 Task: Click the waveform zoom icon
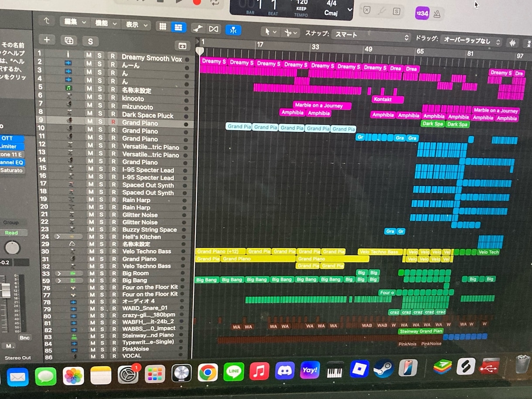[512, 42]
